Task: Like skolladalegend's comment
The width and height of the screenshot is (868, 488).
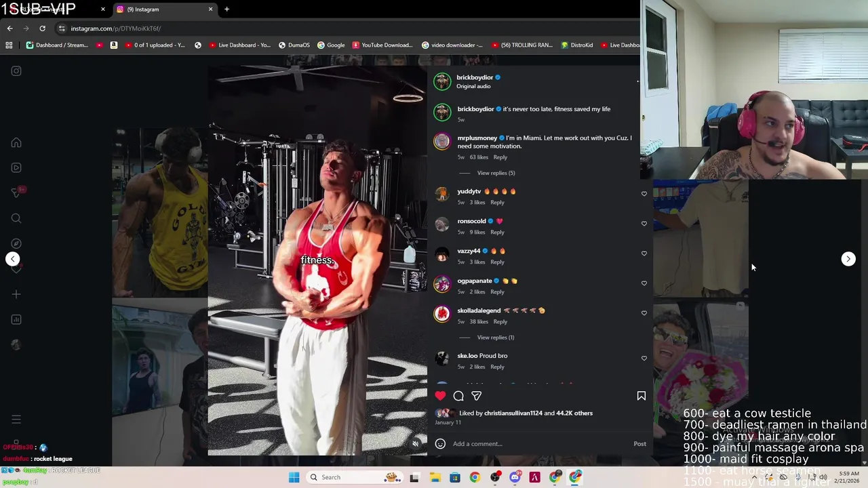Action: click(644, 313)
